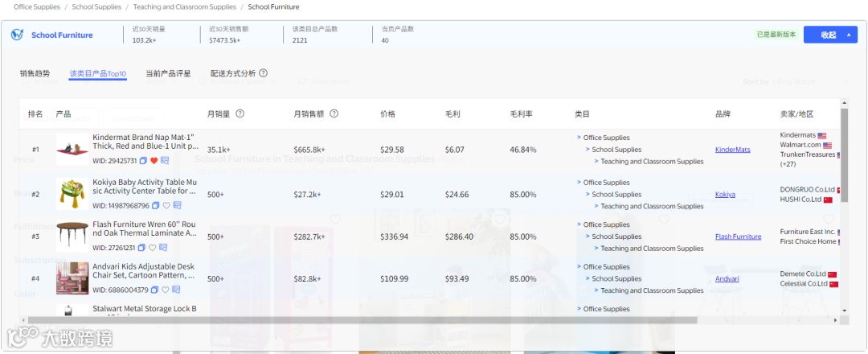The width and height of the screenshot is (868, 354).
Task: Click the help icon beside 配送方式分析
Action: [264, 73]
